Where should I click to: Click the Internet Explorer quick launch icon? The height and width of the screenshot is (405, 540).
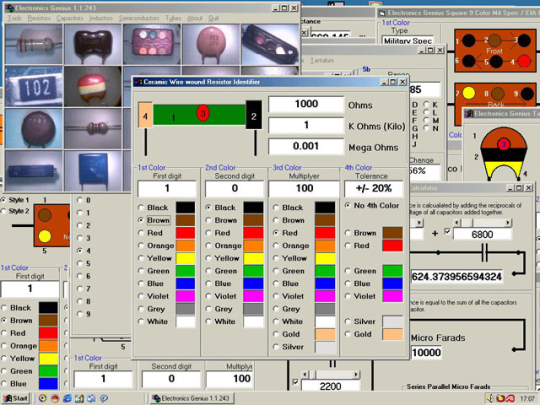click(x=67, y=398)
